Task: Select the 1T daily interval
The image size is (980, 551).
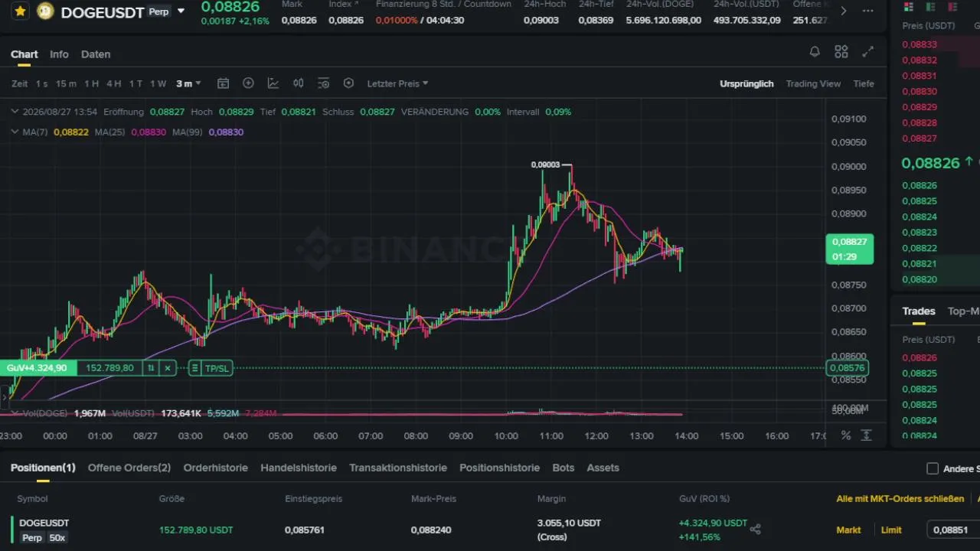Action: tap(136, 83)
